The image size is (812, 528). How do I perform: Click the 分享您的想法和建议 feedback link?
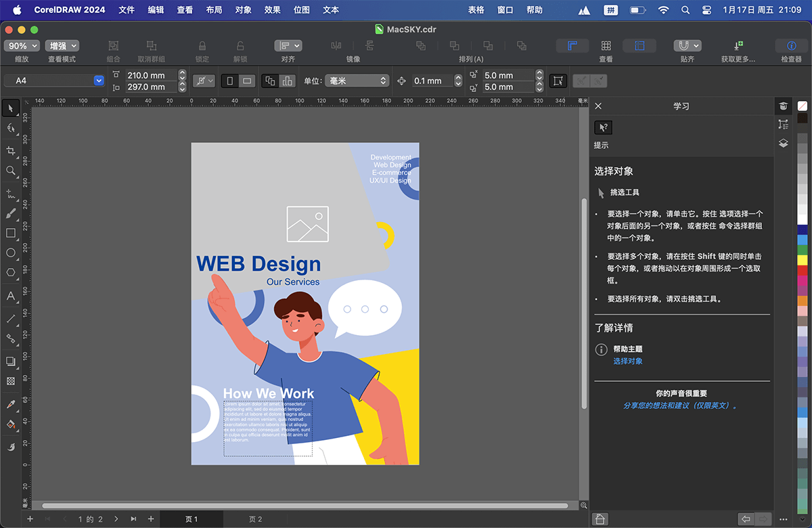pos(680,405)
